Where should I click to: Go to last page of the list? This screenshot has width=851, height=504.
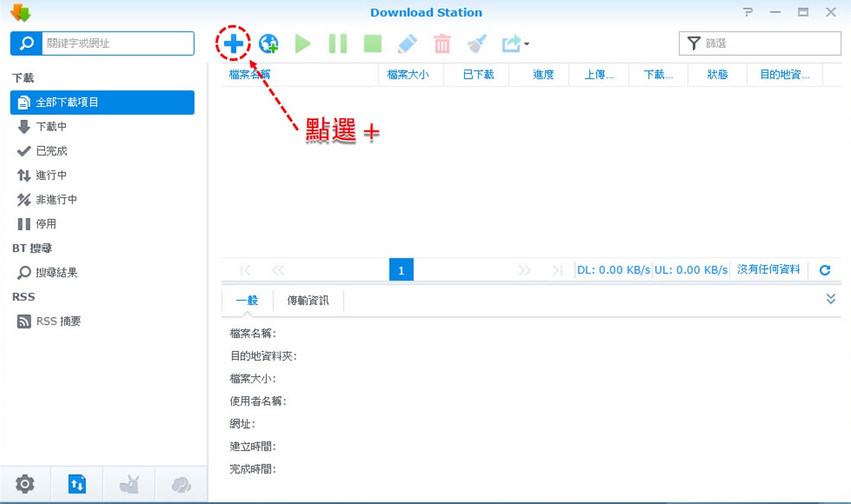click(557, 270)
